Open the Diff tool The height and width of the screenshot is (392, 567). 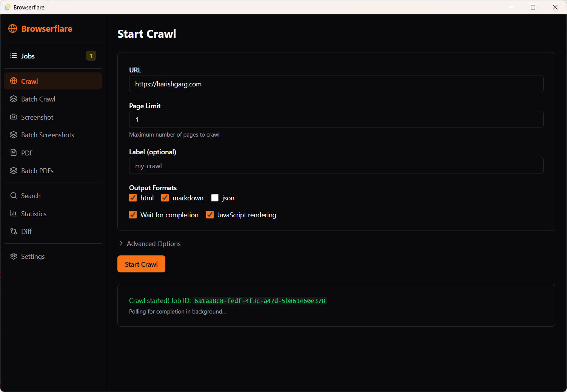point(14,231)
